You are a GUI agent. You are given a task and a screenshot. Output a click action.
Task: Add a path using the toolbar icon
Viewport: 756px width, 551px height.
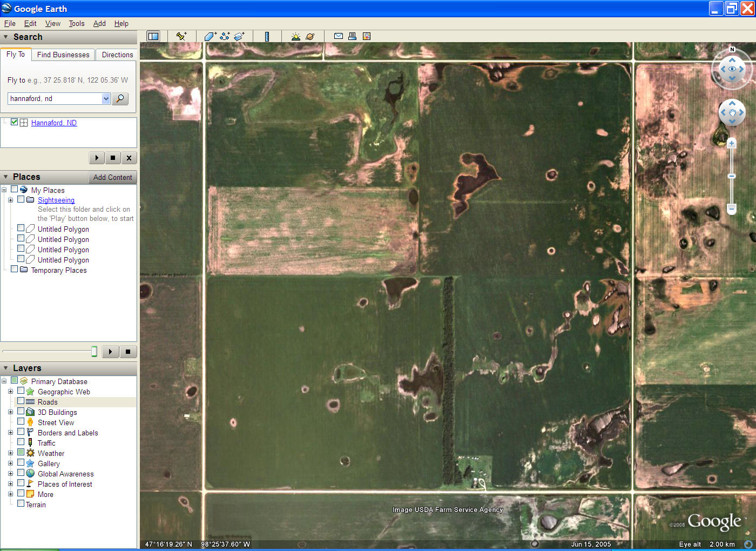tap(225, 36)
